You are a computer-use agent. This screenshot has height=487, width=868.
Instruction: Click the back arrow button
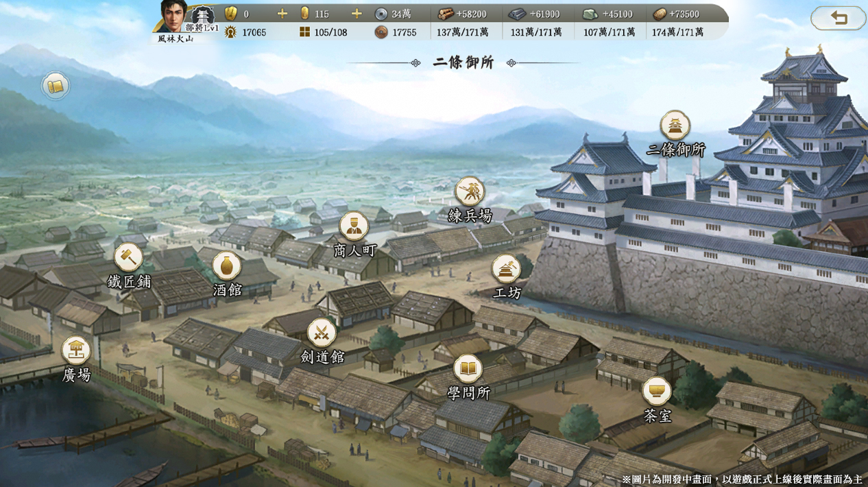838,19
